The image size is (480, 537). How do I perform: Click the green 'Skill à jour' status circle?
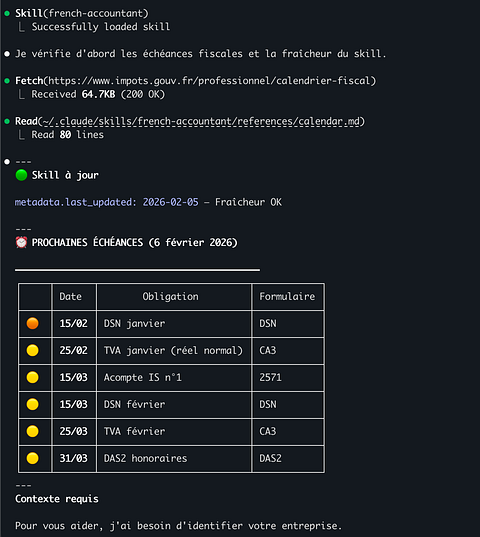tap(21, 175)
